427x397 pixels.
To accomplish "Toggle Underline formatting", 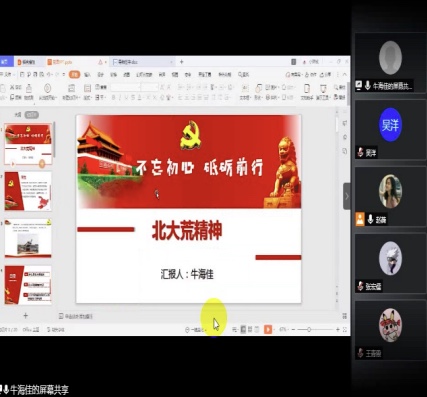I will coord(126,97).
